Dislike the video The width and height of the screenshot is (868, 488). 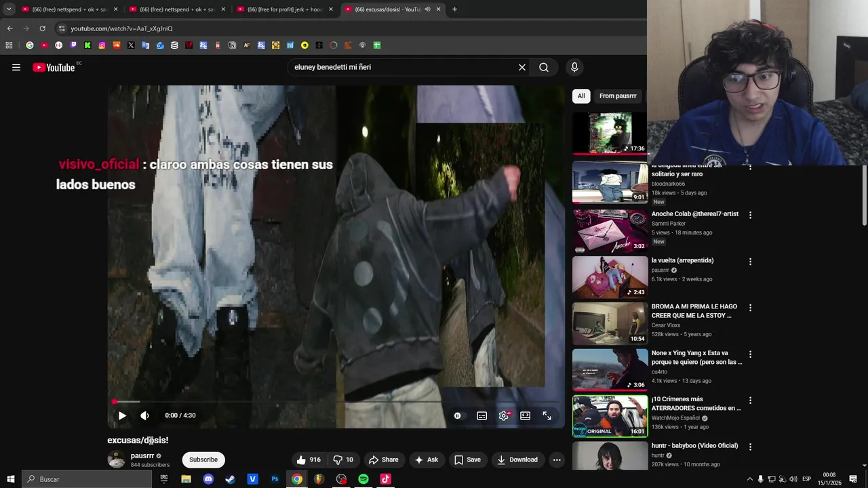(x=343, y=460)
